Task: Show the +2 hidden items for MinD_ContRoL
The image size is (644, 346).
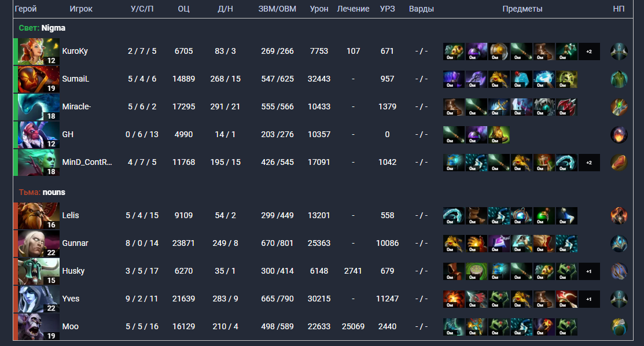Action: pyautogui.click(x=589, y=163)
